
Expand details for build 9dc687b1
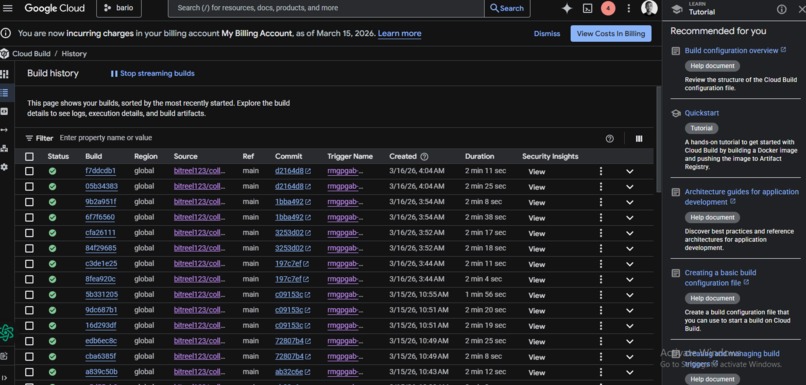630,310
